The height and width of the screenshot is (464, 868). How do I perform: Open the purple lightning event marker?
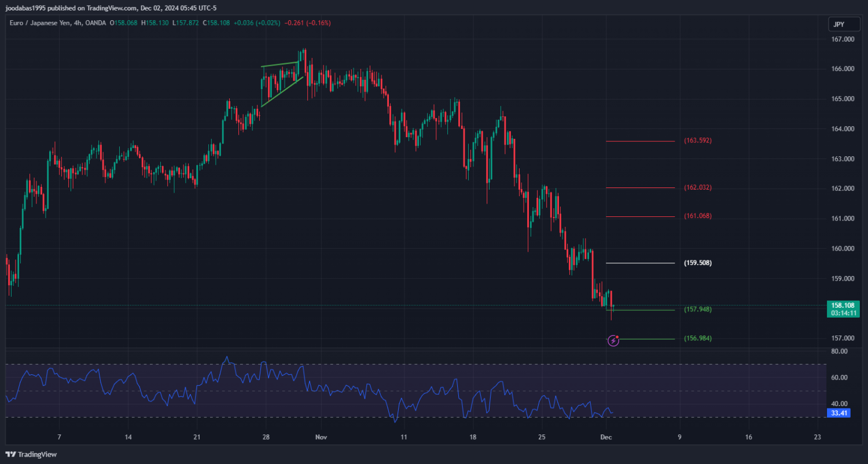click(613, 341)
